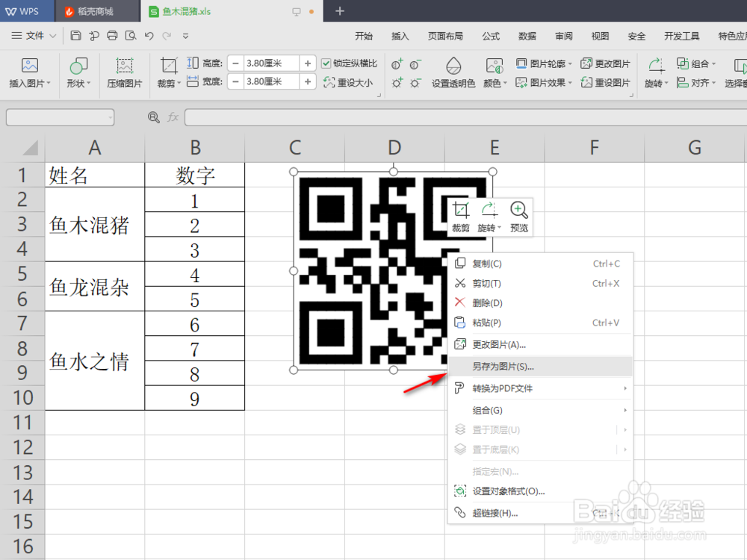
Task: Click the height value field
Action: [271, 63]
